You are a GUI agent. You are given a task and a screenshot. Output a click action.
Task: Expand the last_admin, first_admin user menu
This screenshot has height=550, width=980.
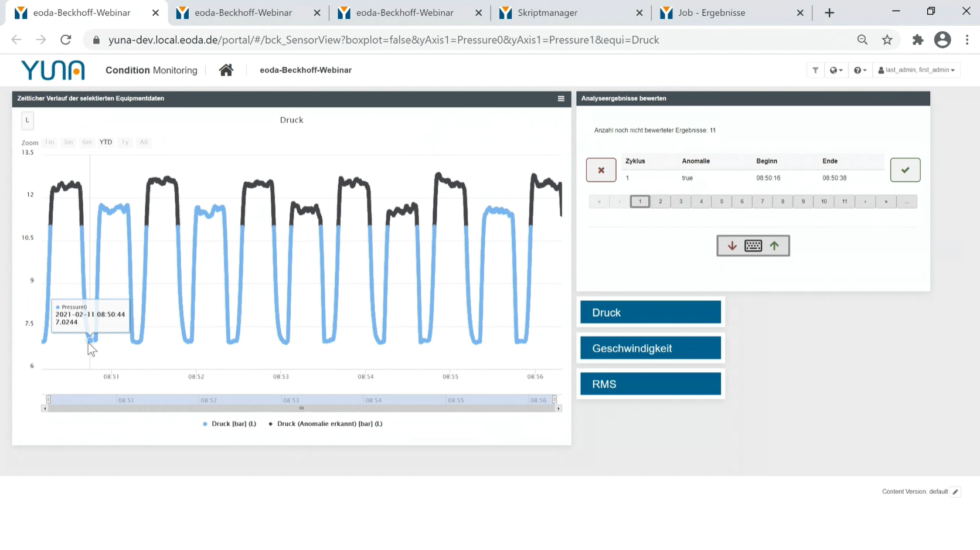[x=916, y=70]
